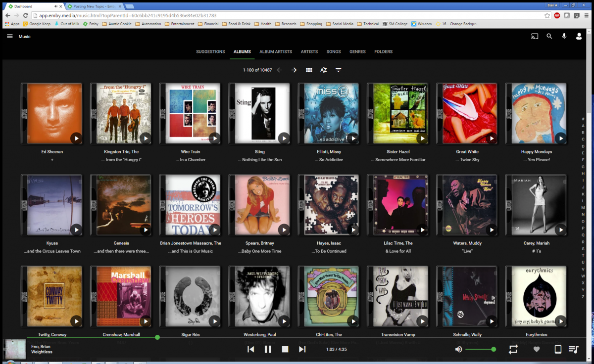Go to next page of albums
Viewport: 594px width, 364px height.
(294, 70)
